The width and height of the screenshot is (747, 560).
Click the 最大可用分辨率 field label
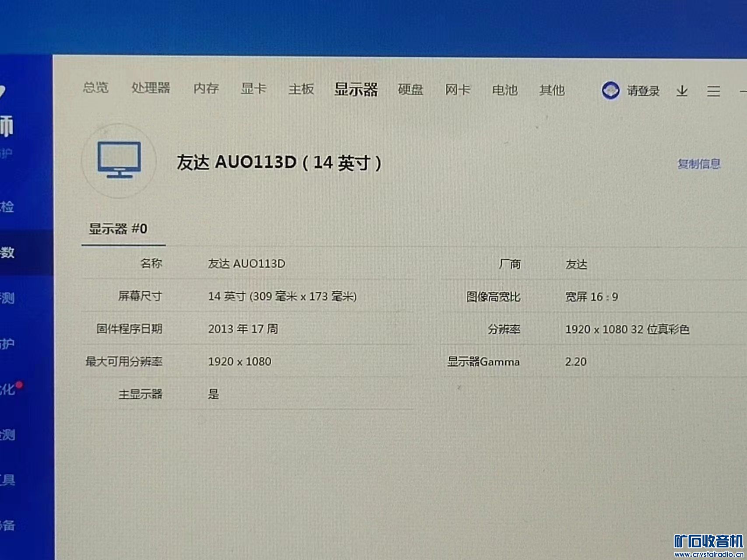(124, 362)
